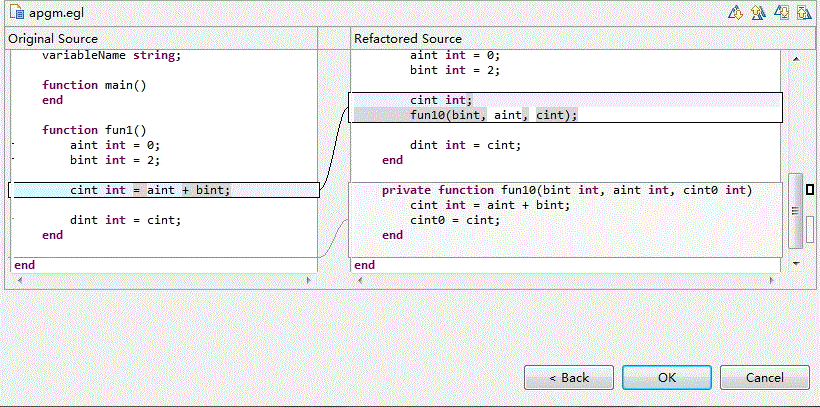
Task: Click the 'function fun1()' line
Action: pyautogui.click(x=94, y=130)
